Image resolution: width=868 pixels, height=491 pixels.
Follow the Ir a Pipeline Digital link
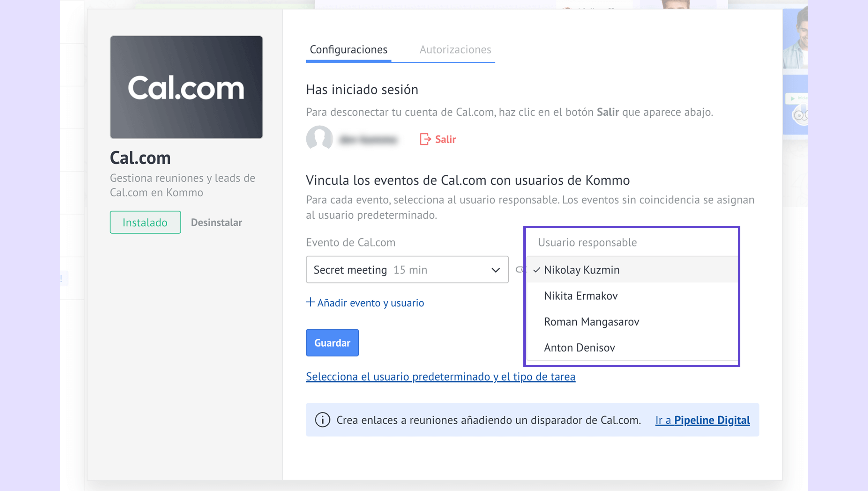point(702,420)
